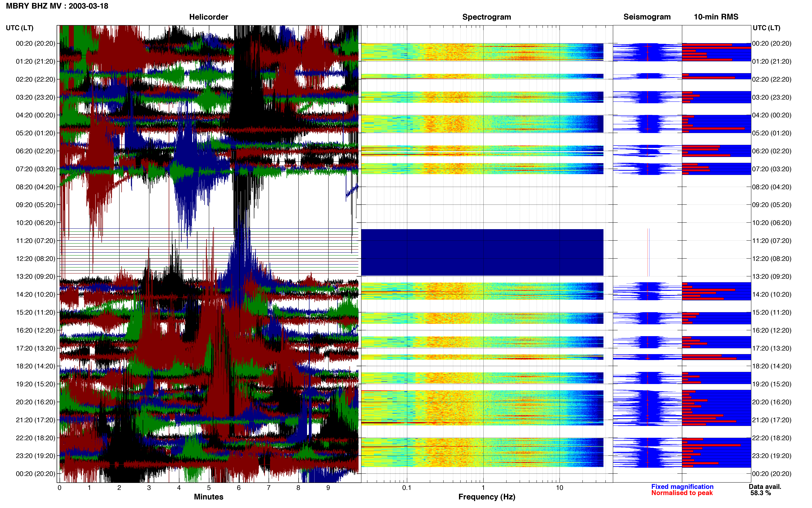Screen dimensions: 812x508
Task: Select '20:20 (16:20)' on the right time axis
Action: (772, 402)
